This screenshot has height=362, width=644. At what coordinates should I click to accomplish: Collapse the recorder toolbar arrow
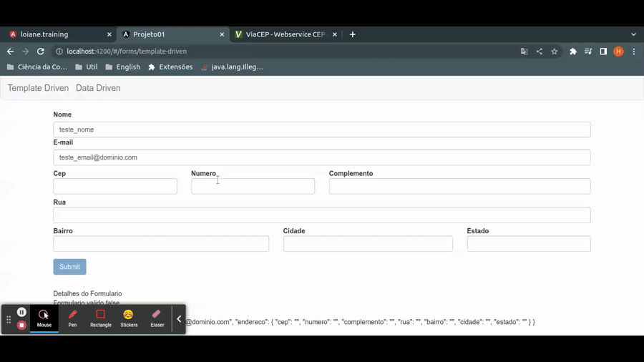coord(179,319)
